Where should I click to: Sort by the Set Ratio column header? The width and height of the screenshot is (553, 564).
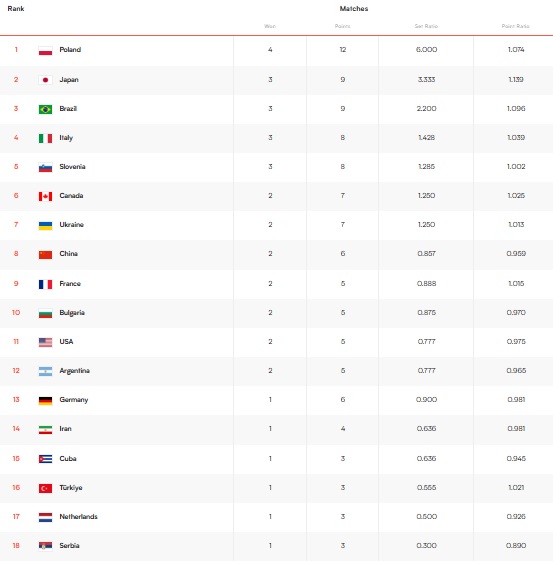coord(426,26)
